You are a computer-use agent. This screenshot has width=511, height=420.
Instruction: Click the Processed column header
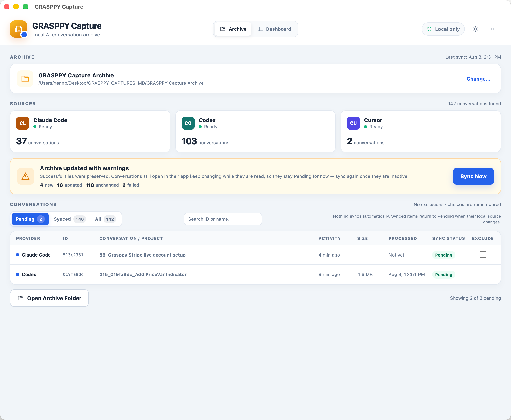[x=403, y=238]
